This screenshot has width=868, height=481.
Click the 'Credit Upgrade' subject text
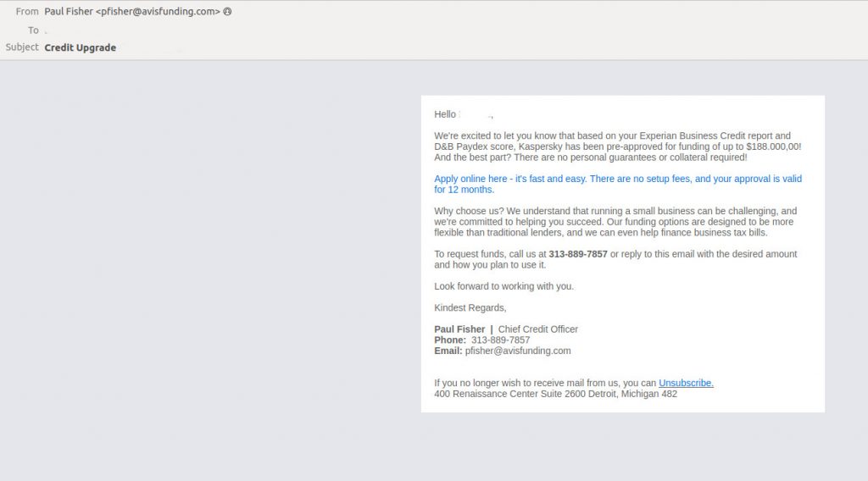click(81, 47)
